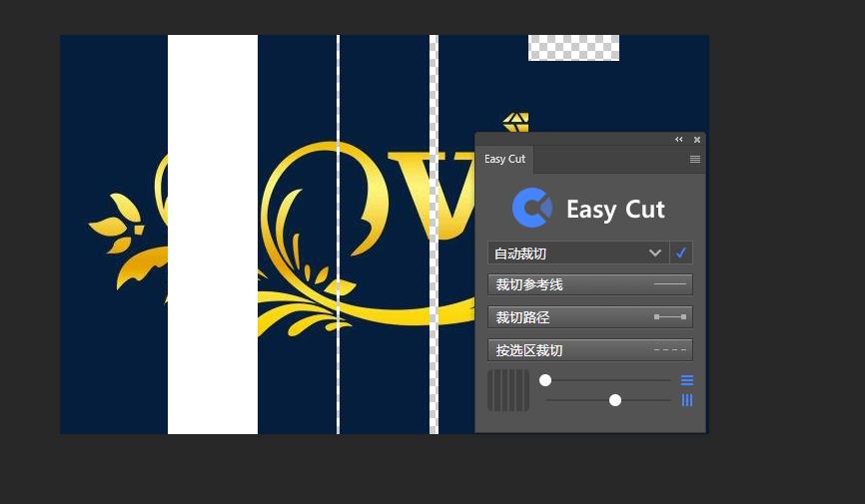Click the upper slider handle for rows
Viewport: 865px width, 504px height.
click(x=545, y=380)
